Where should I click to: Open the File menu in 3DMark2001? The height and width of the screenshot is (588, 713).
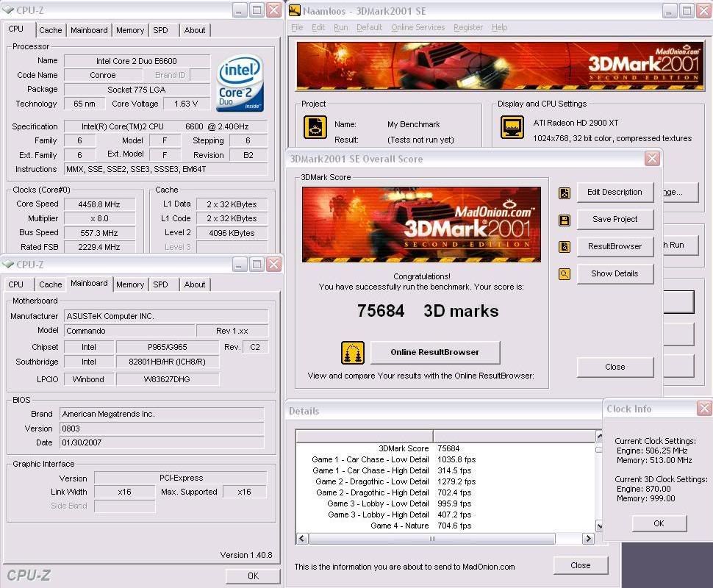click(297, 27)
